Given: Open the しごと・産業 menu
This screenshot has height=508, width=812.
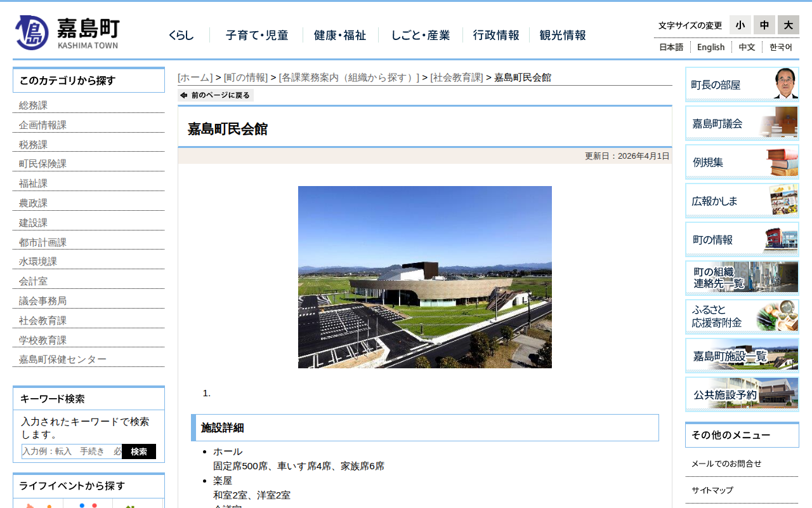Looking at the screenshot, I should point(421,36).
